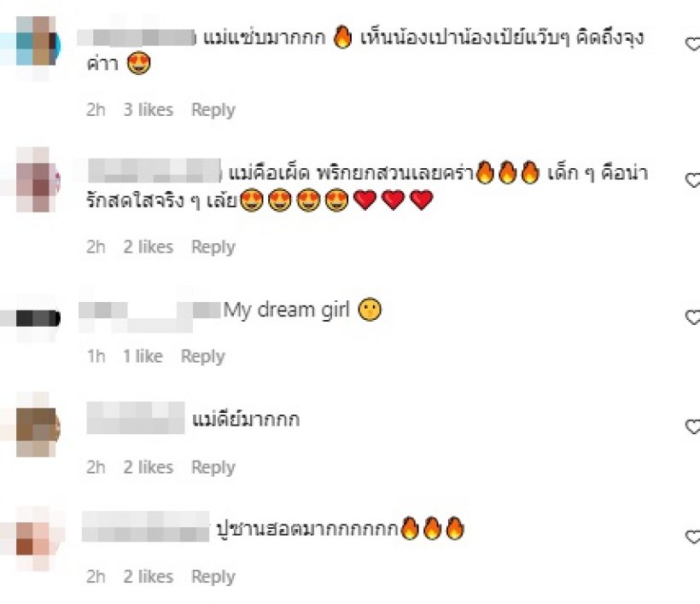The width and height of the screenshot is (700, 604).
Task: Tap the heart beside 'แม่ดีย์มากกก' comment
Action: click(693, 427)
